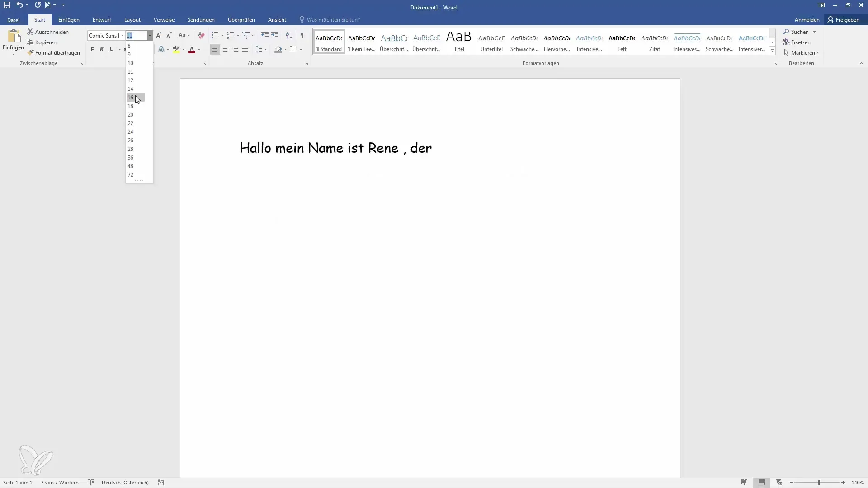Toggle italic formatting K button
868x488 pixels.
coord(102,49)
